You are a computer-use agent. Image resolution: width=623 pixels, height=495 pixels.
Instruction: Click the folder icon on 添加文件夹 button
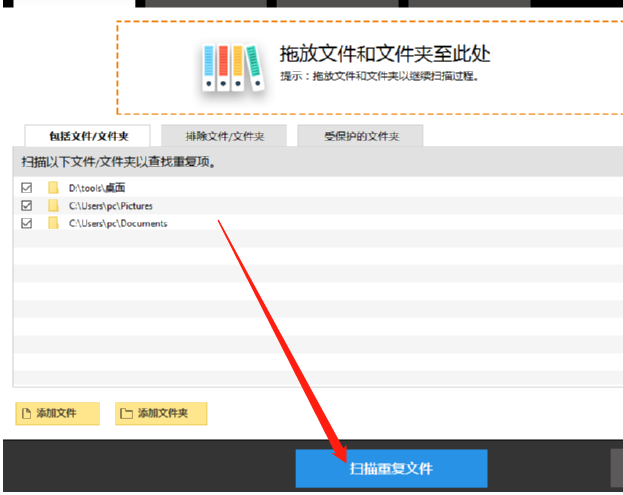(126, 413)
